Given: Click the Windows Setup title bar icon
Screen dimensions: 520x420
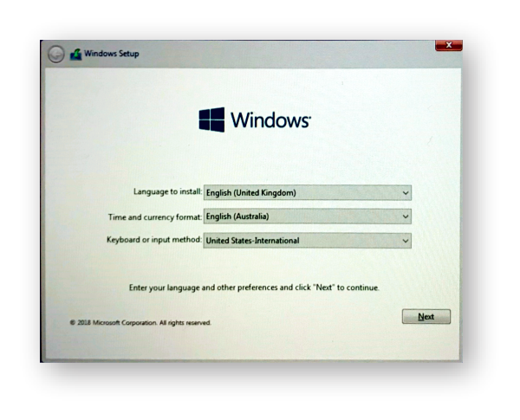Looking at the screenshot, I should (75, 54).
